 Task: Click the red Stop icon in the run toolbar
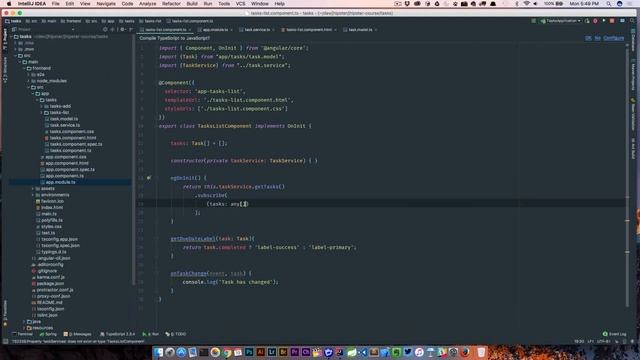[612, 21]
